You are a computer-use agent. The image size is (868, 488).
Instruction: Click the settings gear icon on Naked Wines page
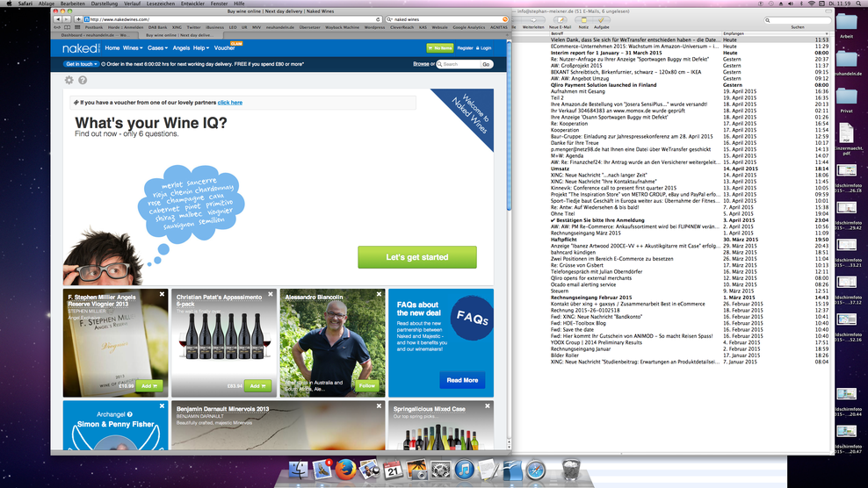tap(69, 80)
